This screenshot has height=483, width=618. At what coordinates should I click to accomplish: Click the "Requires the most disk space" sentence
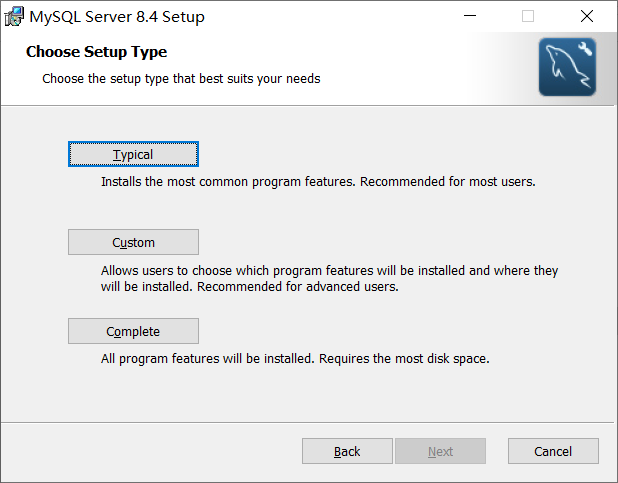[404, 358]
